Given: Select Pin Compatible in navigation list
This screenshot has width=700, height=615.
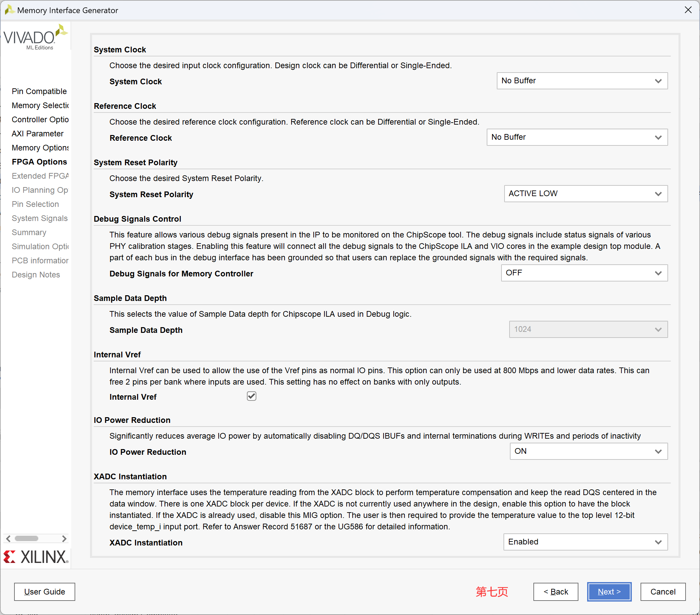Looking at the screenshot, I should pyautogui.click(x=39, y=91).
